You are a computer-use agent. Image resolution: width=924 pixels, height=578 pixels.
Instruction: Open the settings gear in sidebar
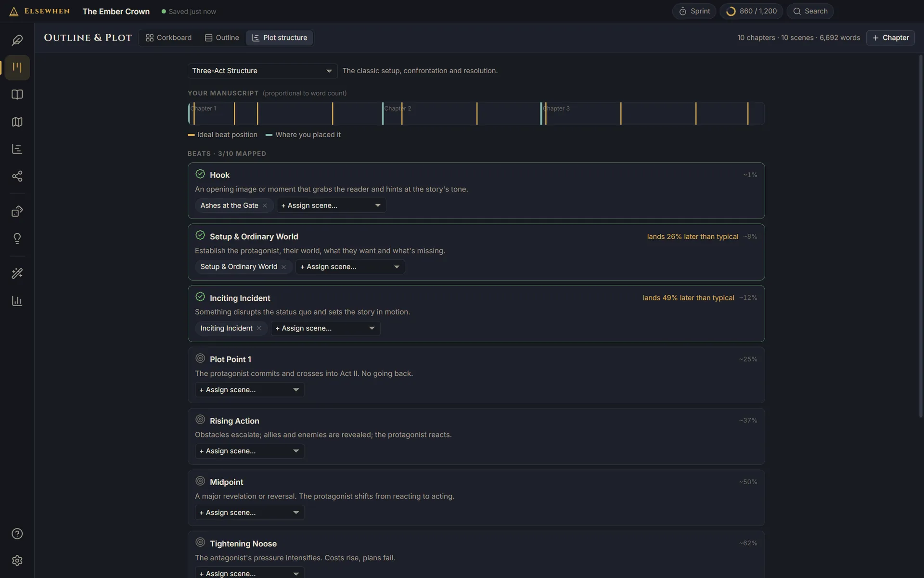tap(17, 561)
